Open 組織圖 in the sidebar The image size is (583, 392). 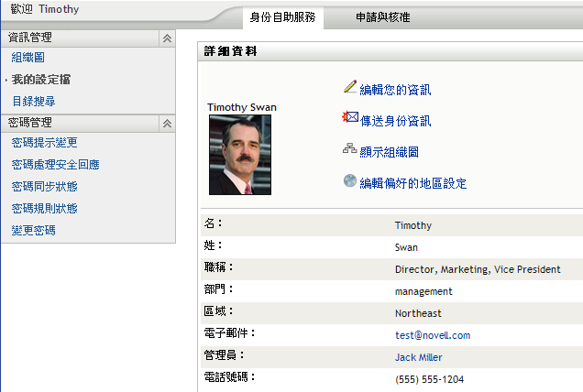coord(27,58)
